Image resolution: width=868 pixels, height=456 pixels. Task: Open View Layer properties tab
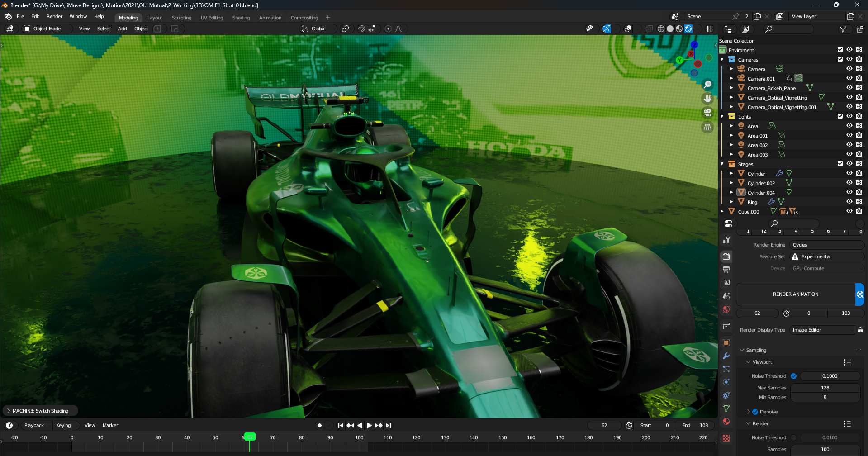click(x=726, y=283)
